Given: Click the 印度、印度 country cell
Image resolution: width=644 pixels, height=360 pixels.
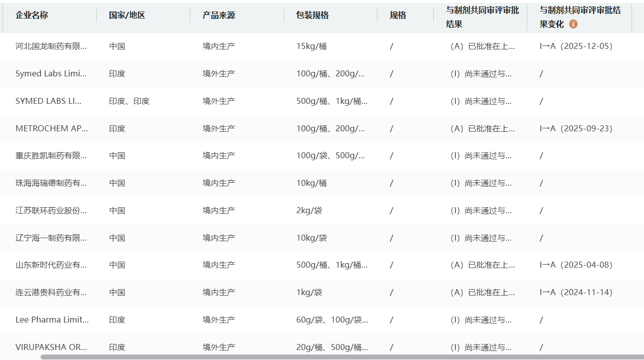Looking at the screenshot, I should [129, 101].
